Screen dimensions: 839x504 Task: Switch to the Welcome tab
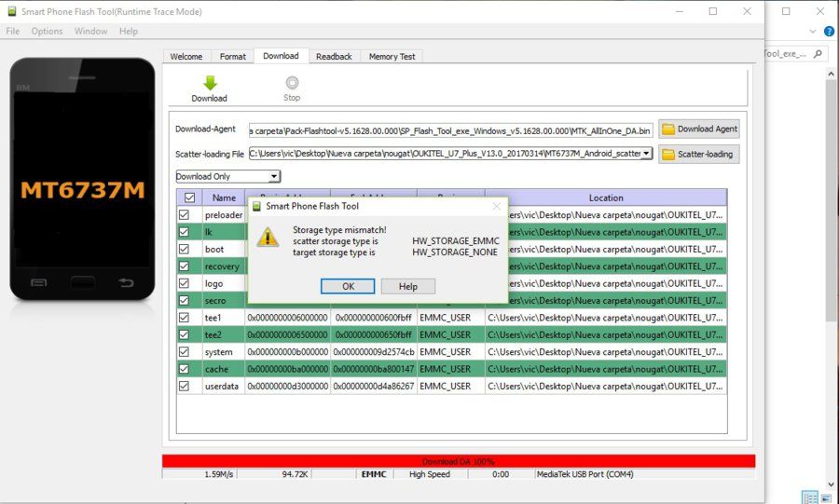click(186, 56)
